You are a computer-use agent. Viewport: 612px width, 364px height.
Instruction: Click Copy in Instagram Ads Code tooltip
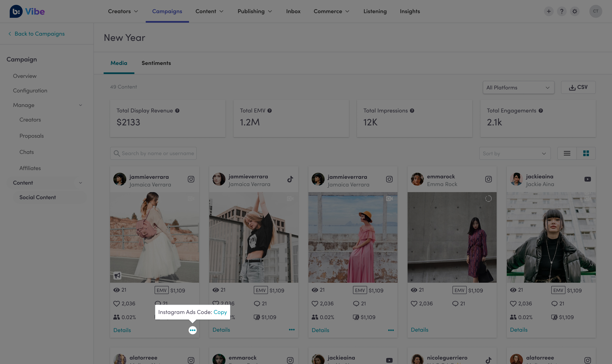tap(220, 312)
